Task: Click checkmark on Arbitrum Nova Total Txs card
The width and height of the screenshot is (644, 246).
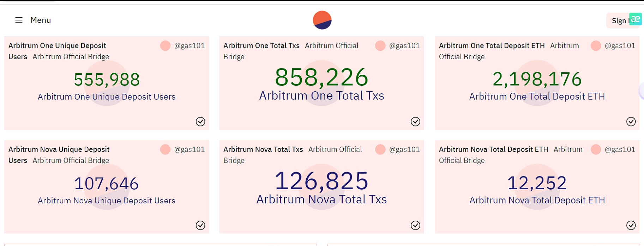Action: pyautogui.click(x=415, y=225)
